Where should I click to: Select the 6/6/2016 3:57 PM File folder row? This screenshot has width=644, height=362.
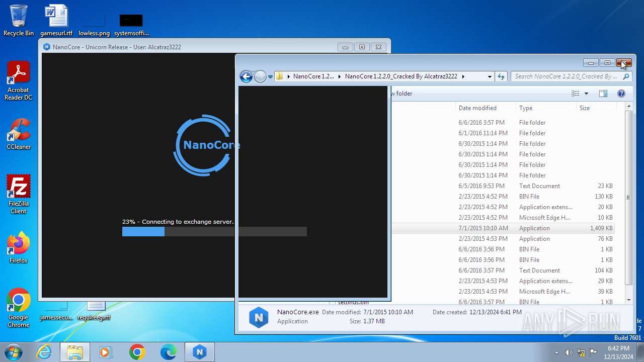click(x=503, y=123)
